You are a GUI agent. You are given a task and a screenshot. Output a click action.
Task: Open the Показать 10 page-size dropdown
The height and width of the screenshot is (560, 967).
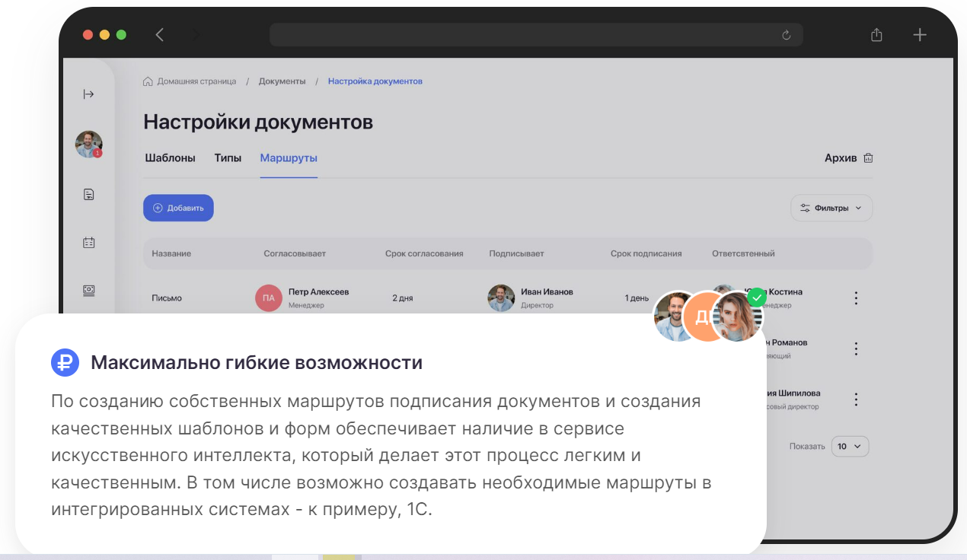click(x=851, y=447)
